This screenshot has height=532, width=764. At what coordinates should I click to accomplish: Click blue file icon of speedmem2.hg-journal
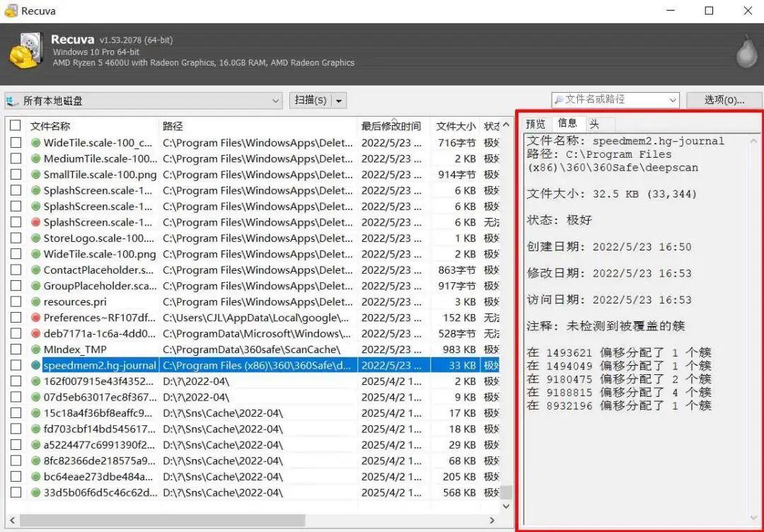point(35,365)
